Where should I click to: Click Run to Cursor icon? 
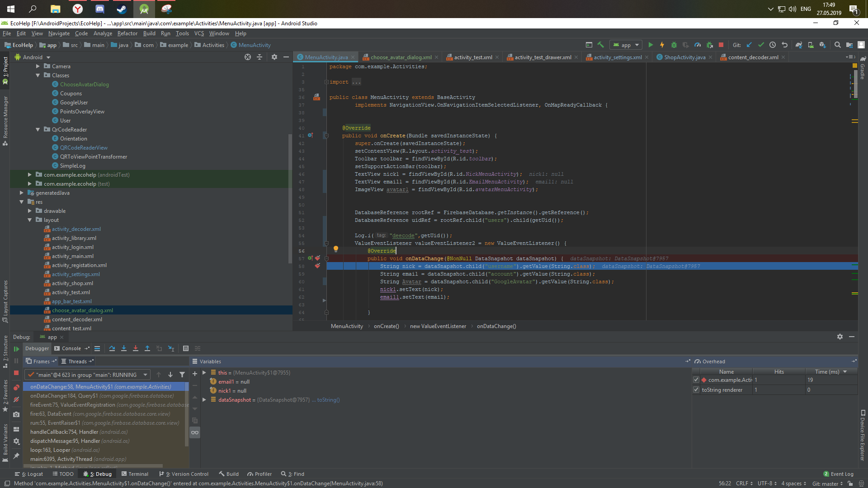click(171, 348)
